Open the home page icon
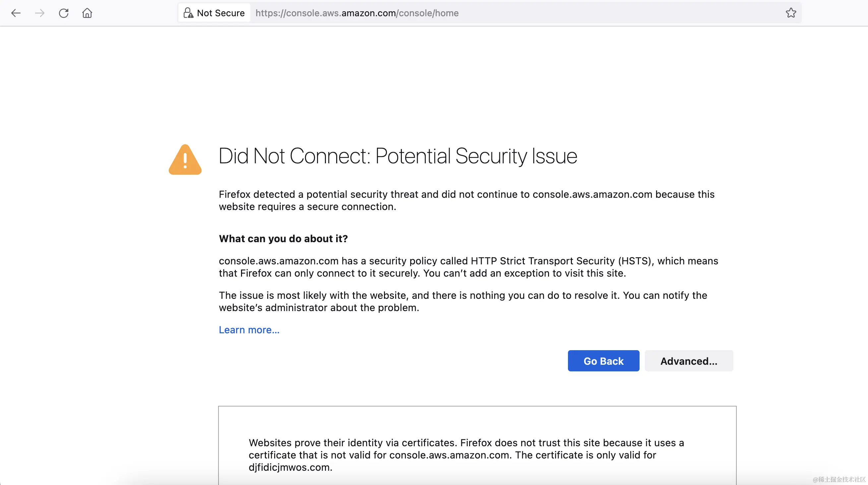868x485 pixels. point(87,13)
